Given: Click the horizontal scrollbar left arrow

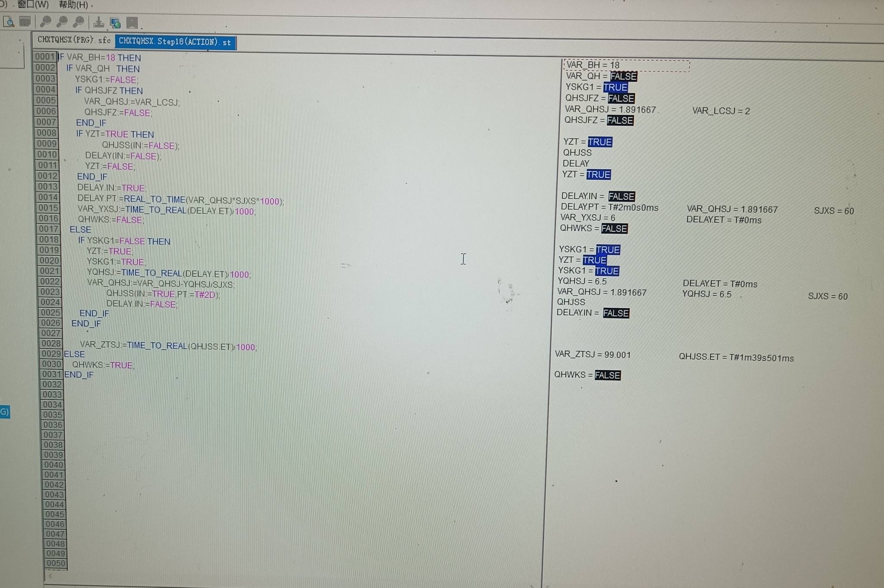Looking at the screenshot, I should [x=51, y=575].
